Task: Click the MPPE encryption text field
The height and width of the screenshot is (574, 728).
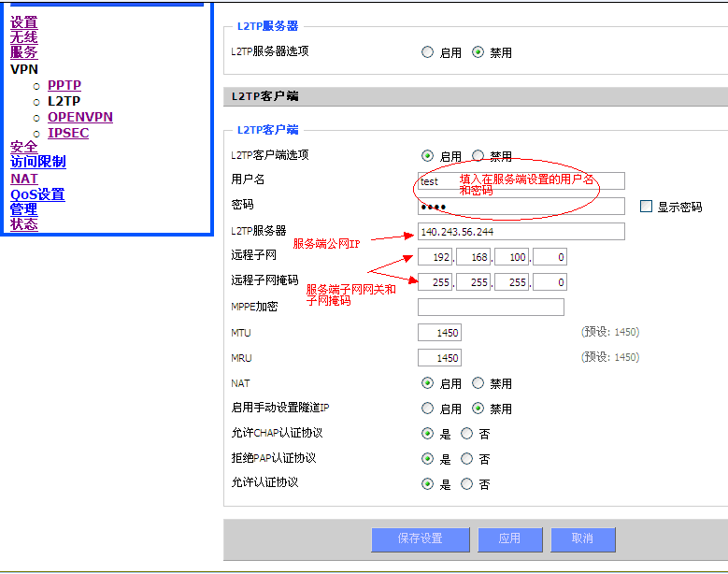Action: tap(491, 308)
